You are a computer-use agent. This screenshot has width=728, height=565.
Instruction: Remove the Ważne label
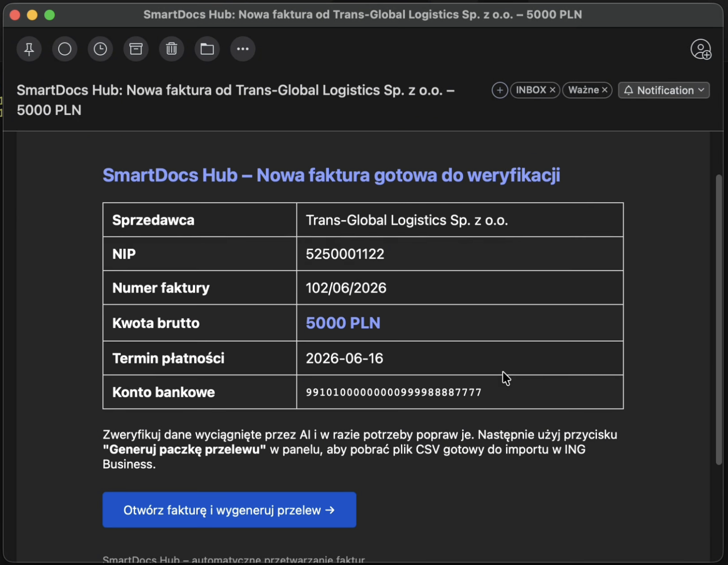coord(605,90)
